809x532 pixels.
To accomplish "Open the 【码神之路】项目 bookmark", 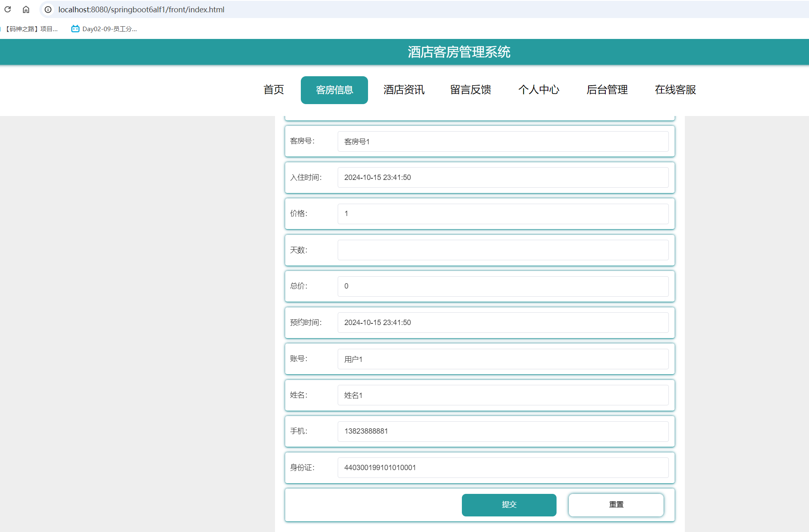I will point(31,29).
